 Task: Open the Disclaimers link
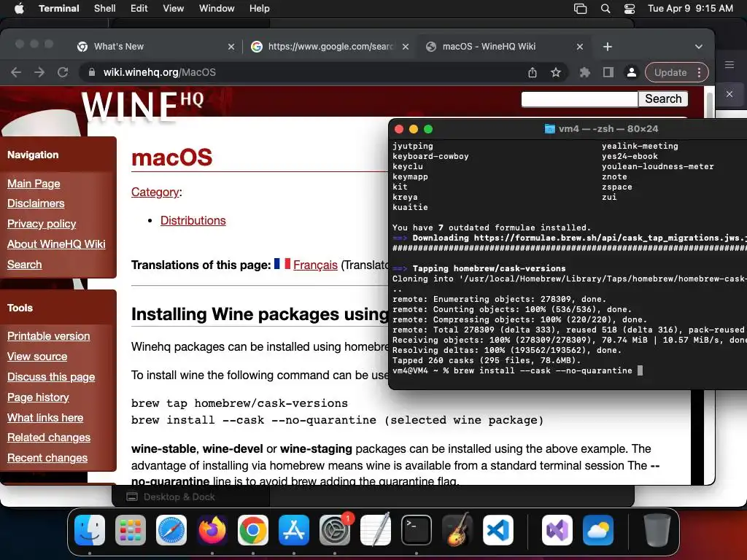pos(36,204)
